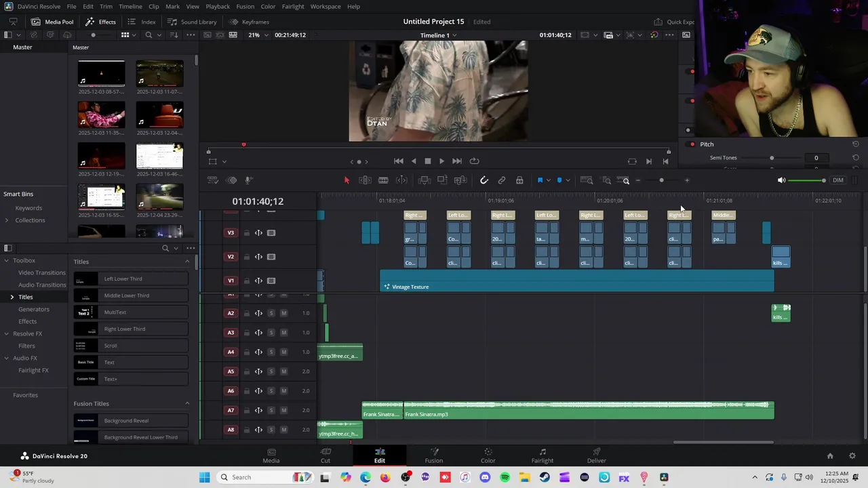Select the Selection Mode arrow tool
The width and height of the screenshot is (868, 488).
click(x=347, y=180)
